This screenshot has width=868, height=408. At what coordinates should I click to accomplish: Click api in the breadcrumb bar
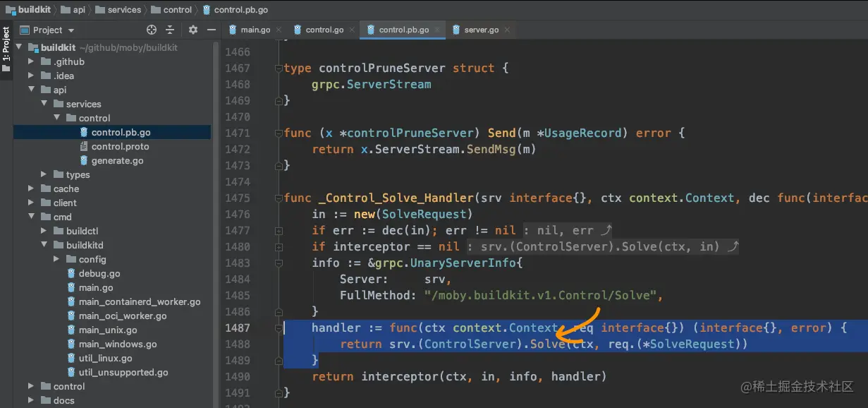point(73,10)
